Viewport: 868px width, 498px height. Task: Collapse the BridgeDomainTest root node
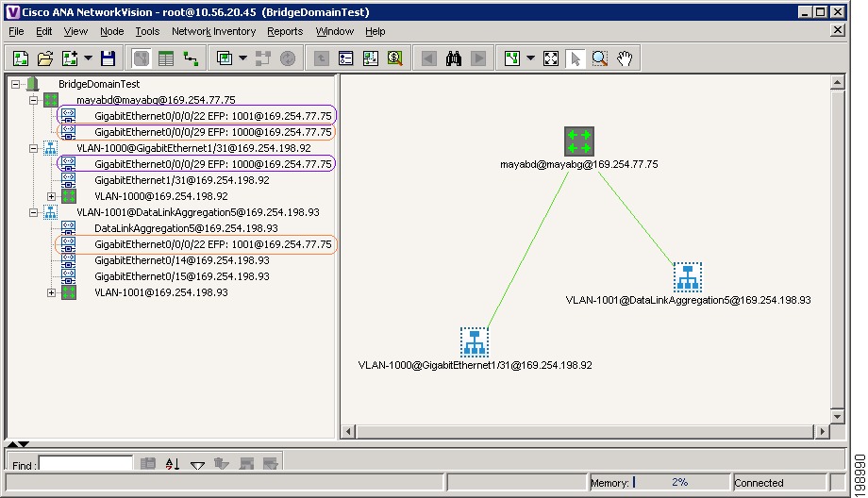[x=15, y=84]
